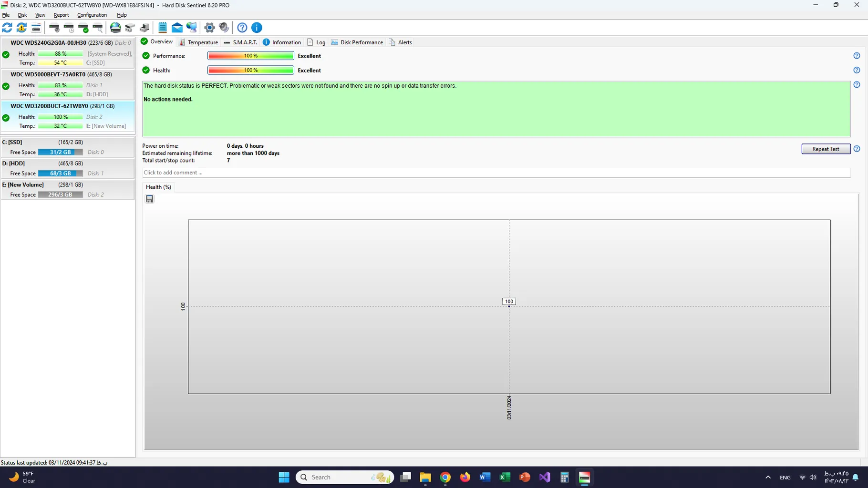Click the speaker sound icon in toolbar

pos(224,28)
